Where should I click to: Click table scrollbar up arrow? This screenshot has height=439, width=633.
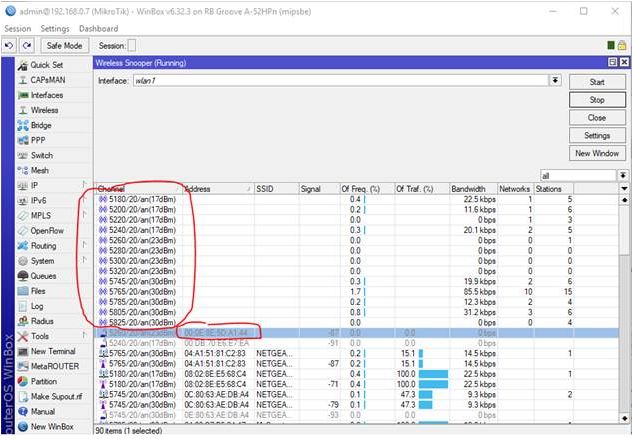pyautogui.click(x=625, y=200)
